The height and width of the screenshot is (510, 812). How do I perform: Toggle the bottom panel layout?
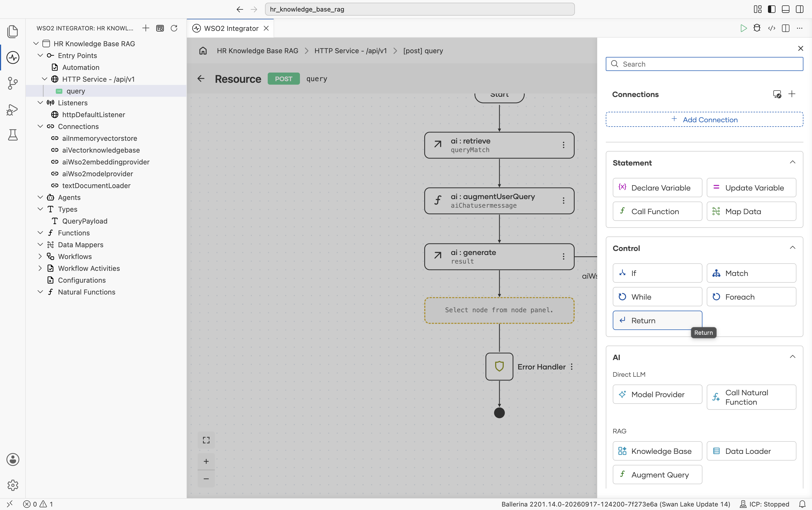[785, 9]
